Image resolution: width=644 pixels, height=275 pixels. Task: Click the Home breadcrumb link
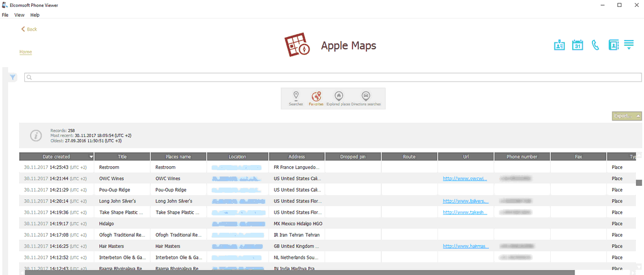coord(25,52)
